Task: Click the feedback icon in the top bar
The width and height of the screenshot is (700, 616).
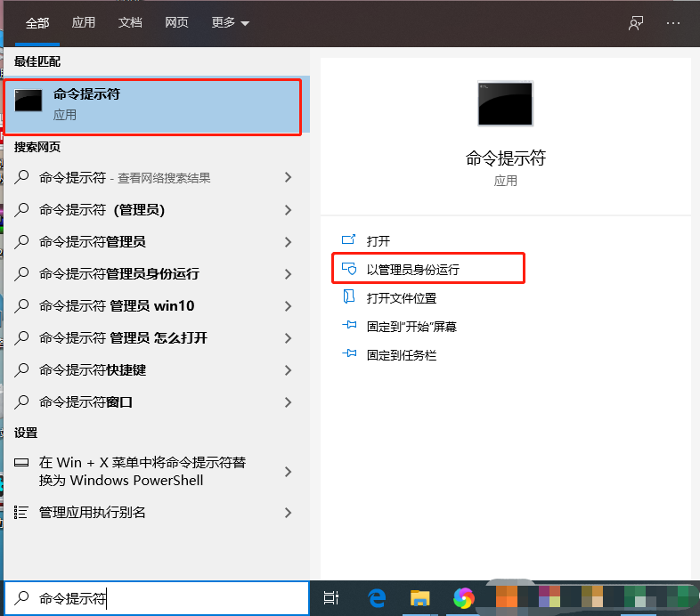Action: click(x=636, y=23)
